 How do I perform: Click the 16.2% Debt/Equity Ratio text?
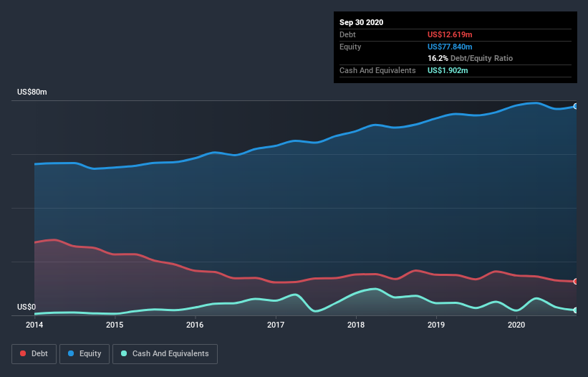(x=471, y=58)
